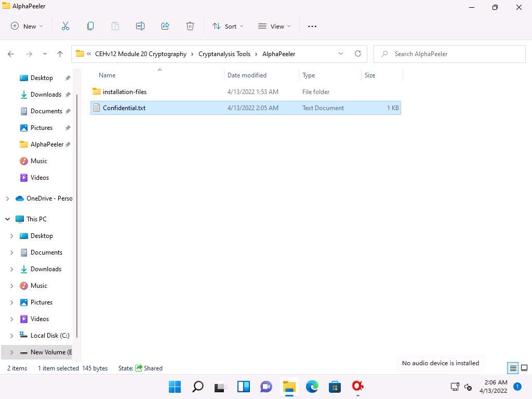Switch to large thumbnails view toggle
The height and width of the screenshot is (399, 532).
[x=524, y=368]
